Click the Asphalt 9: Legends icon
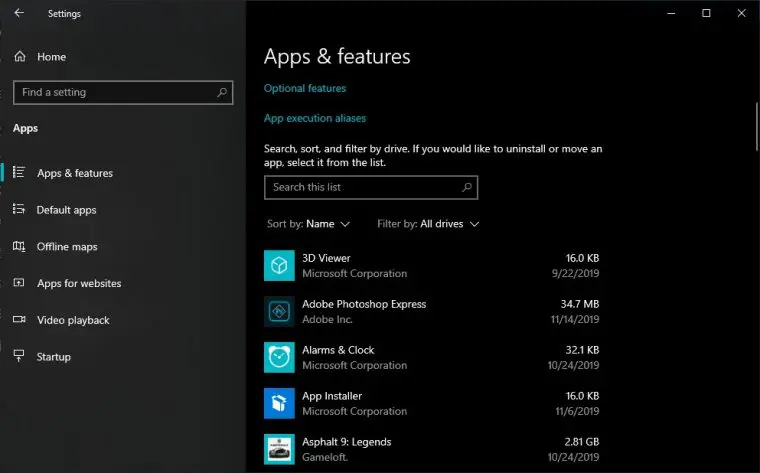The image size is (760, 473). [279, 449]
